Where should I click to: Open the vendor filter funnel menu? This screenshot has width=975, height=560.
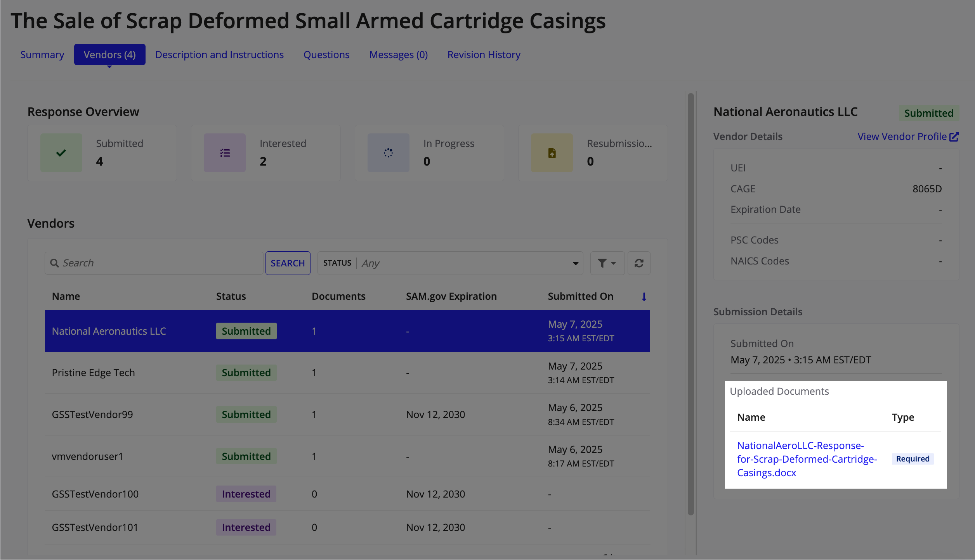(x=607, y=263)
